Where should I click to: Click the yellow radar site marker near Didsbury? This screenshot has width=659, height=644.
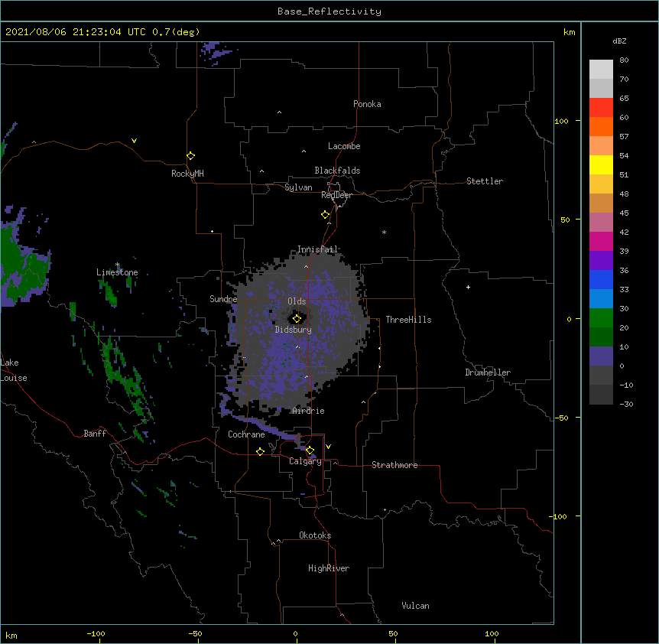pyautogui.click(x=297, y=318)
